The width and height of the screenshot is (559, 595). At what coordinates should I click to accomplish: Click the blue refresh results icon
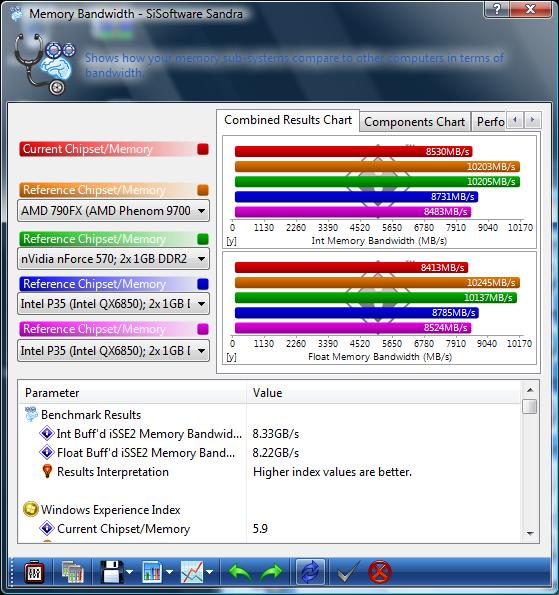(310, 572)
